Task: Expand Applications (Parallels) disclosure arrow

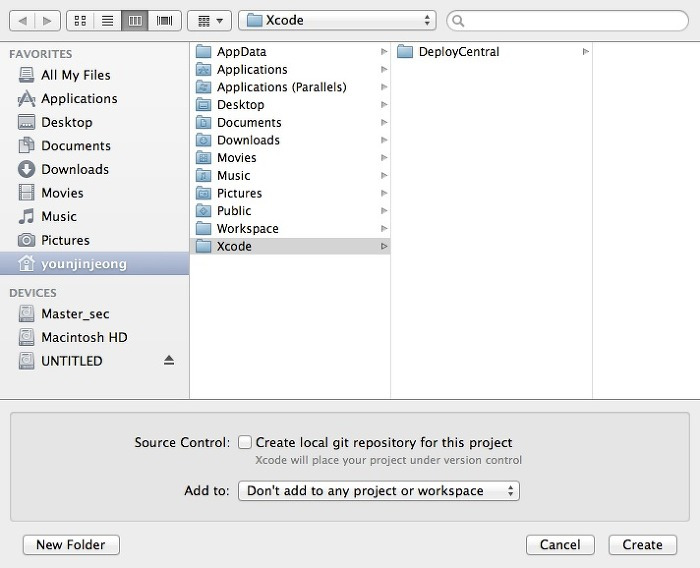Action: (384, 87)
